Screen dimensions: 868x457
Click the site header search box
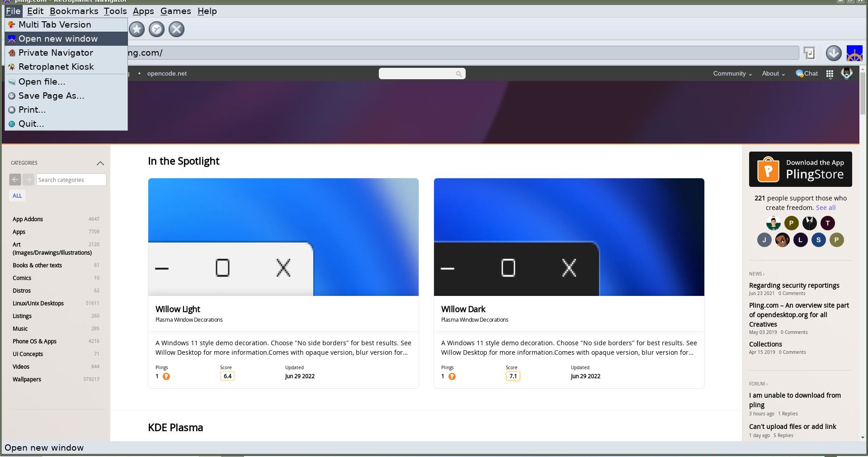[422, 74]
